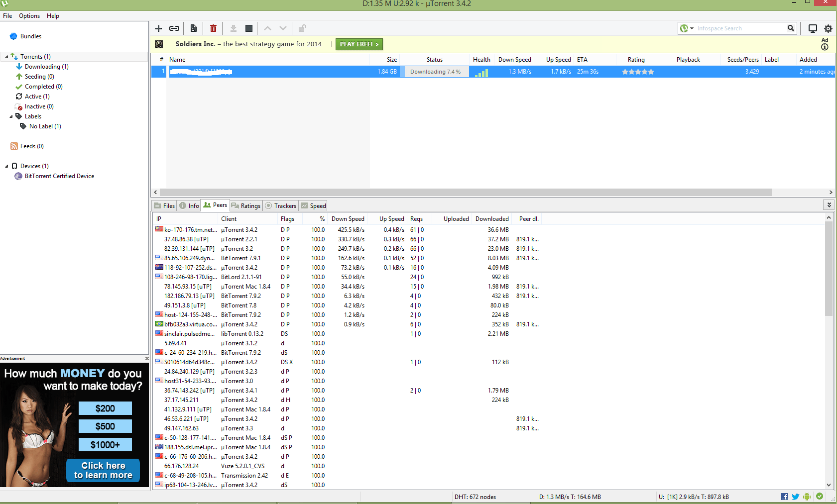
Task: Click the ad info icon
Action: [825, 47]
